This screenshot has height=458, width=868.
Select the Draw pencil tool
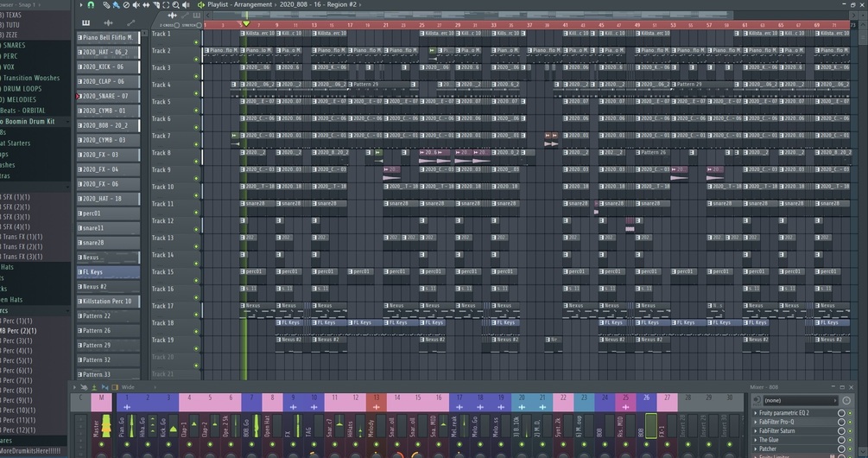(105, 4)
